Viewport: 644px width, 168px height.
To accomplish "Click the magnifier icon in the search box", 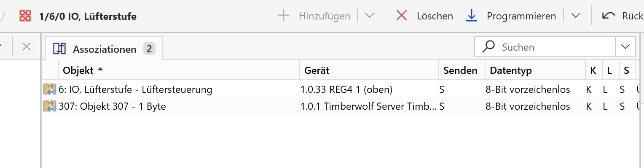I will pos(488,47).
